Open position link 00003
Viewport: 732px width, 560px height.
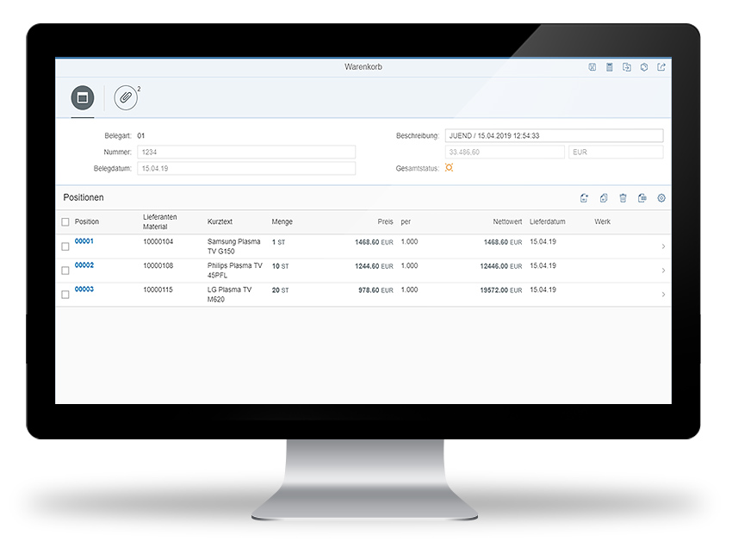coord(84,289)
